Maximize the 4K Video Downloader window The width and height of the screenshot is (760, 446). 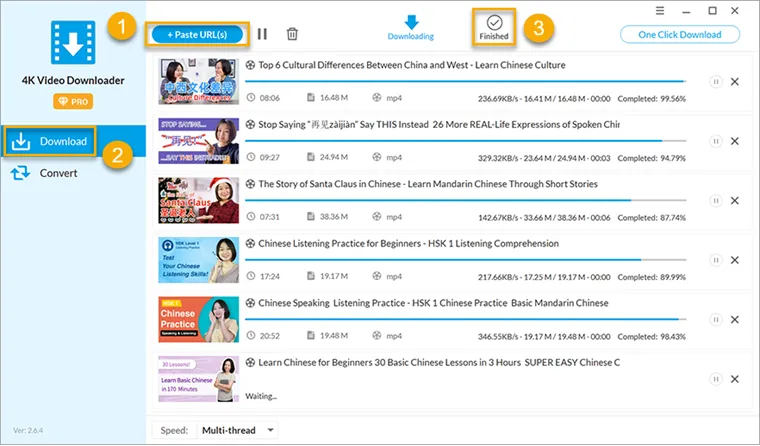712,11
